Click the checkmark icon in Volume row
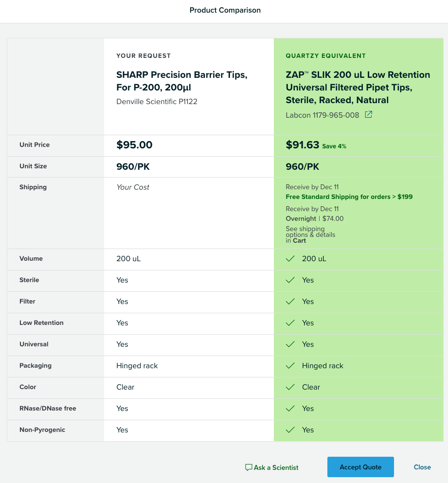The image size is (448, 483). [290, 258]
